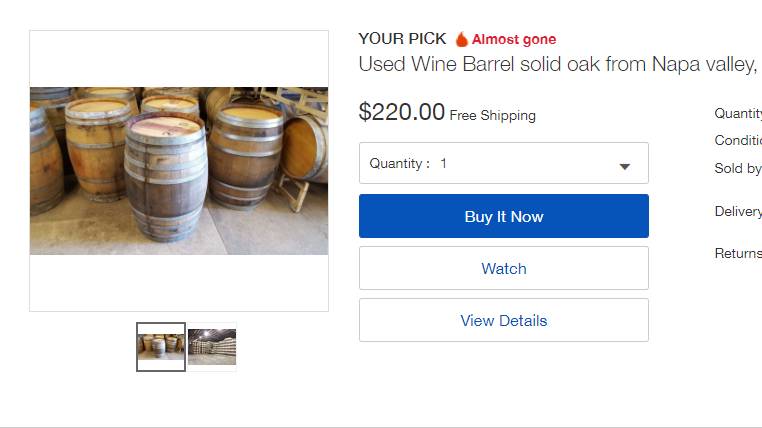This screenshot has height=428, width=762.
Task: Click the Condition label on the right
Action: (738, 141)
